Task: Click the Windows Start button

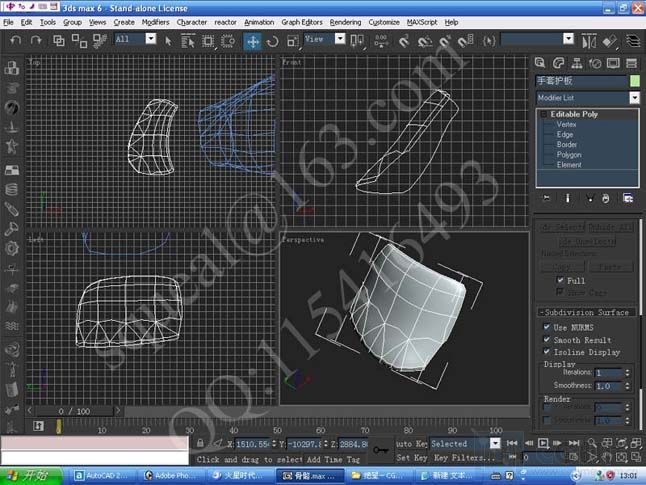Action: pyautogui.click(x=30, y=476)
